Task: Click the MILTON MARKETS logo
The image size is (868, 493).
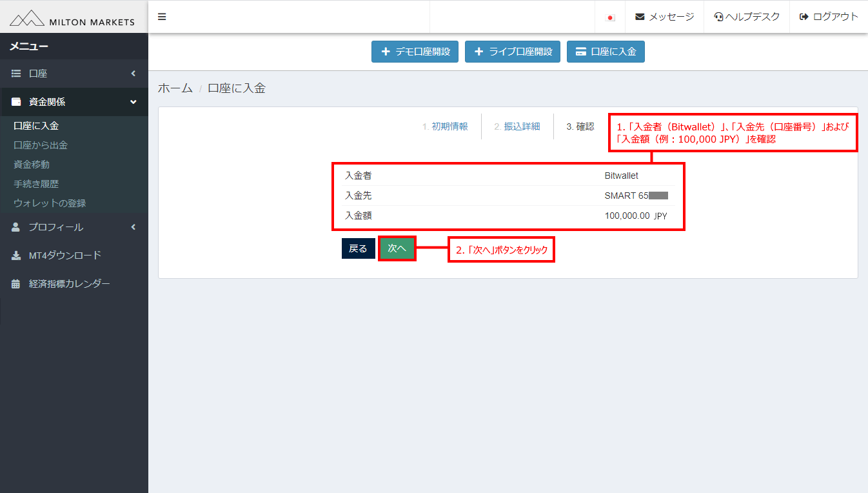Action: (73, 17)
